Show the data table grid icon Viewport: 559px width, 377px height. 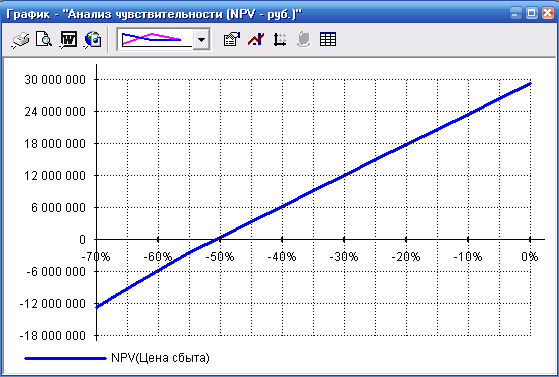point(328,39)
